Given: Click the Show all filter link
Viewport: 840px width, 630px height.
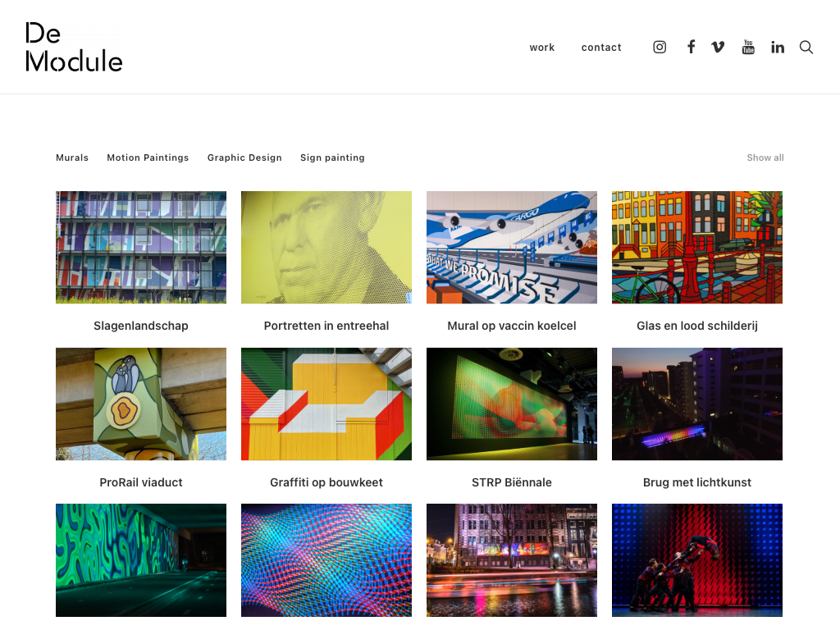Looking at the screenshot, I should click(x=765, y=157).
